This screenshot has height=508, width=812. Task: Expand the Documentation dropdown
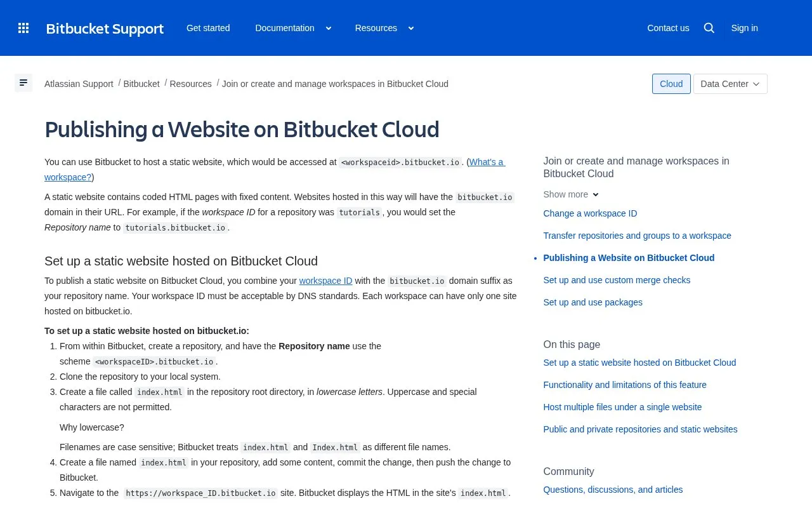point(293,28)
